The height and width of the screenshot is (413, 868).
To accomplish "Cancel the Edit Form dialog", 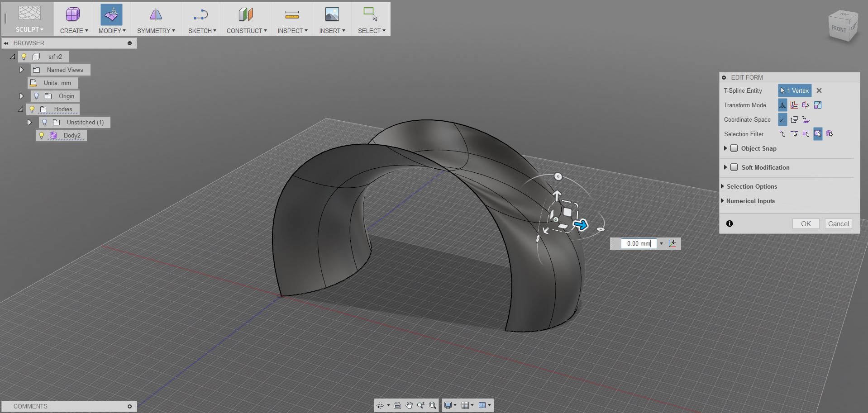I will pyautogui.click(x=838, y=223).
